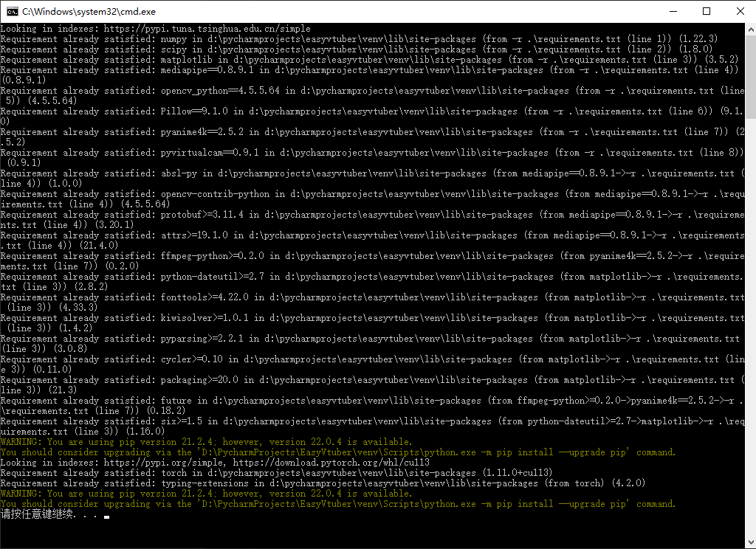756x549 pixels.
Task: Click the Pillow==9.1.0 text
Action: pos(194,111)
